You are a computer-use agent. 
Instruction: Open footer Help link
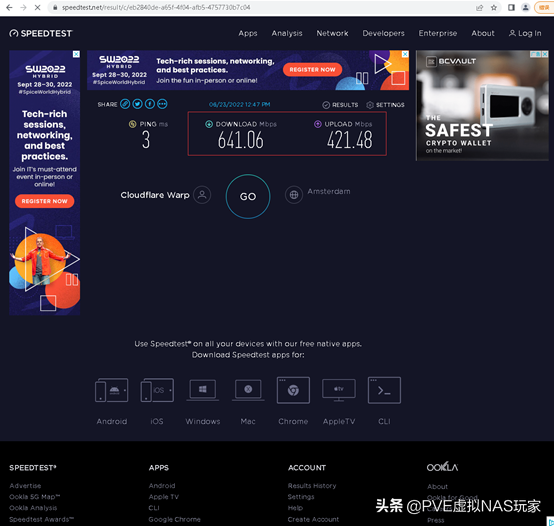[295, 508]
